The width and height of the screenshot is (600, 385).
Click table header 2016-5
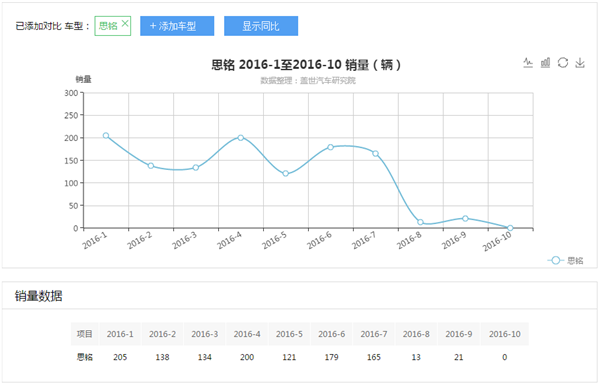tap(289, 334)
